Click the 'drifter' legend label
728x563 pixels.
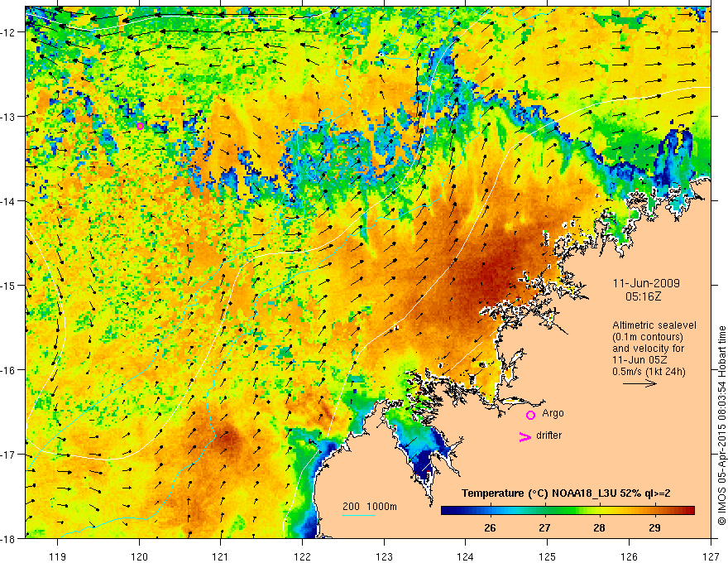pyautogui.click(x=548, y=435)
